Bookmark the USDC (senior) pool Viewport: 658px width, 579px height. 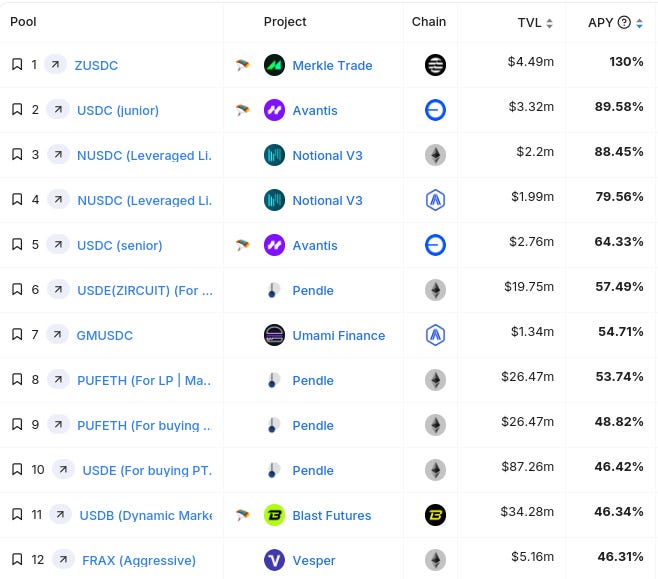[17, 245]
